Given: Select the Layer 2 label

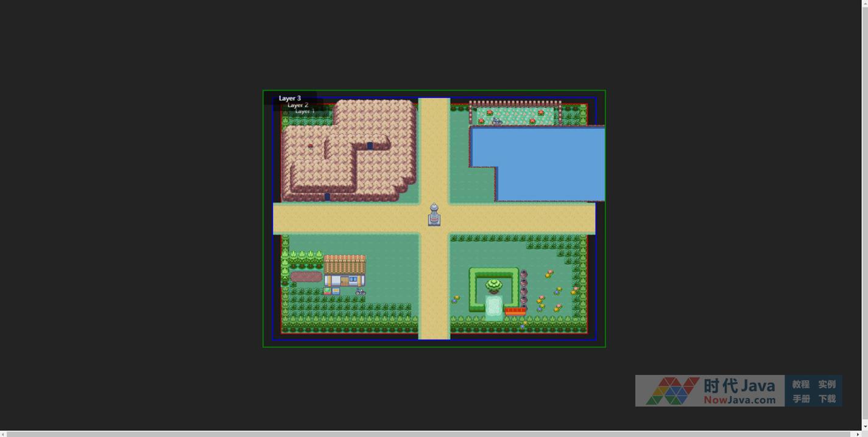Looking at the screenshot, I should [298, 105].
